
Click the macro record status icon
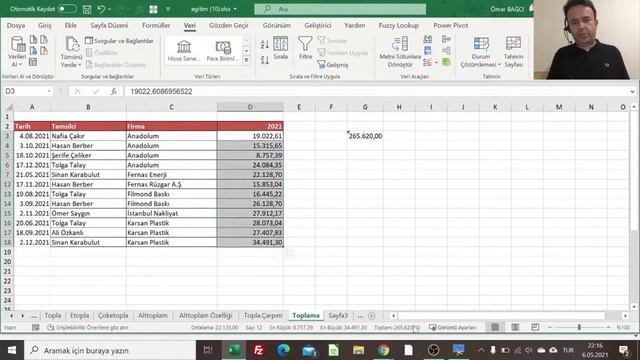36,327
